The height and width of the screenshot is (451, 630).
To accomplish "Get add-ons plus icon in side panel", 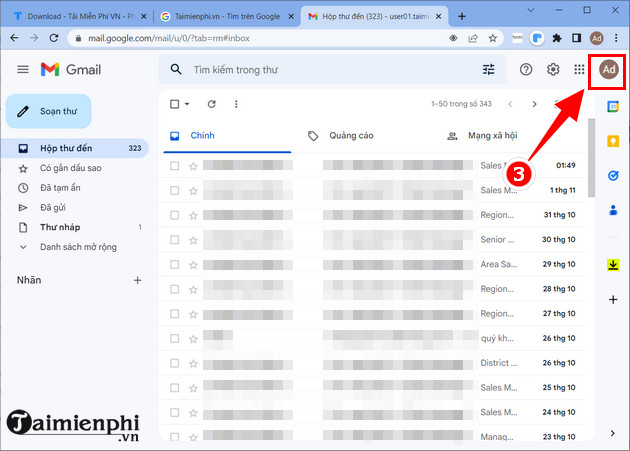I will (x=613, y=299).
